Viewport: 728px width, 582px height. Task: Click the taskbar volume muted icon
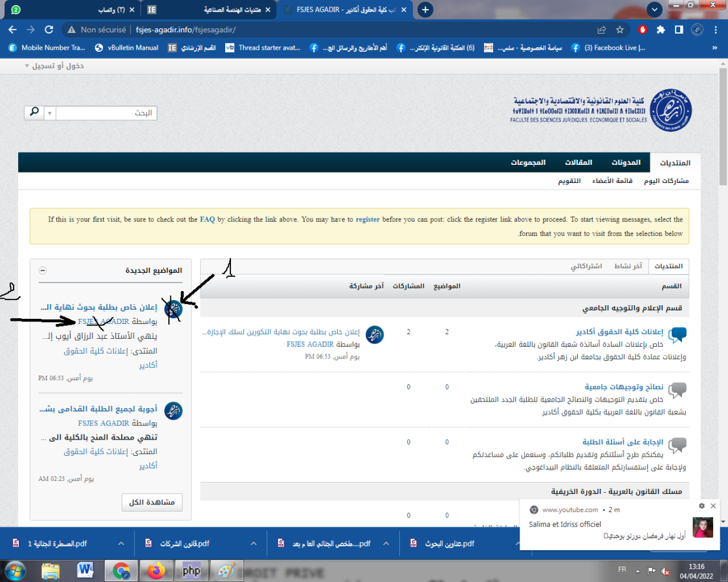pos(665,571)
